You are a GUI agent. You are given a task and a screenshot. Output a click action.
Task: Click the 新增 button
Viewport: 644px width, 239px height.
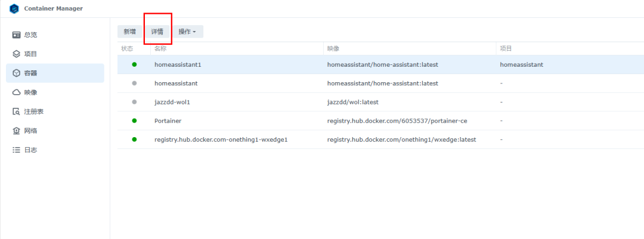pos(130,32)
